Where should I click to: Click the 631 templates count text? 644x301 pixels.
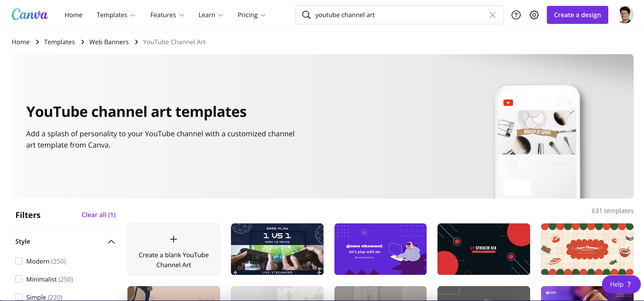[x=612, y=211]
